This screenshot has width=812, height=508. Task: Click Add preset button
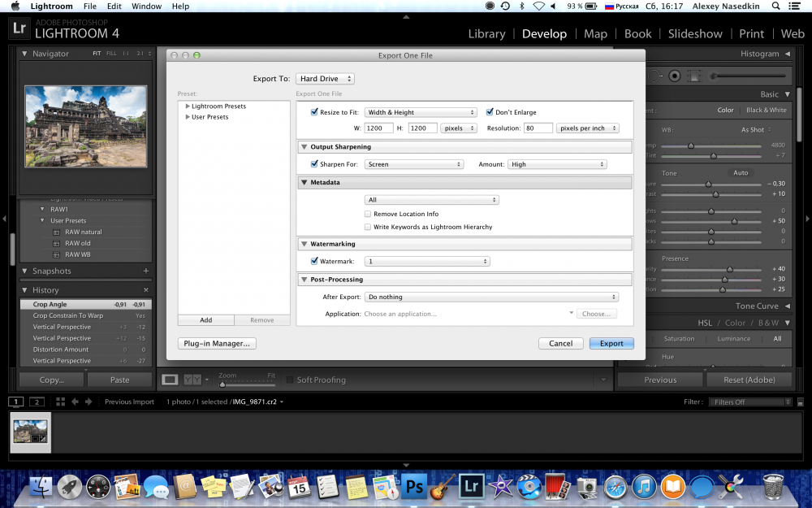click(x=206, y=319)
